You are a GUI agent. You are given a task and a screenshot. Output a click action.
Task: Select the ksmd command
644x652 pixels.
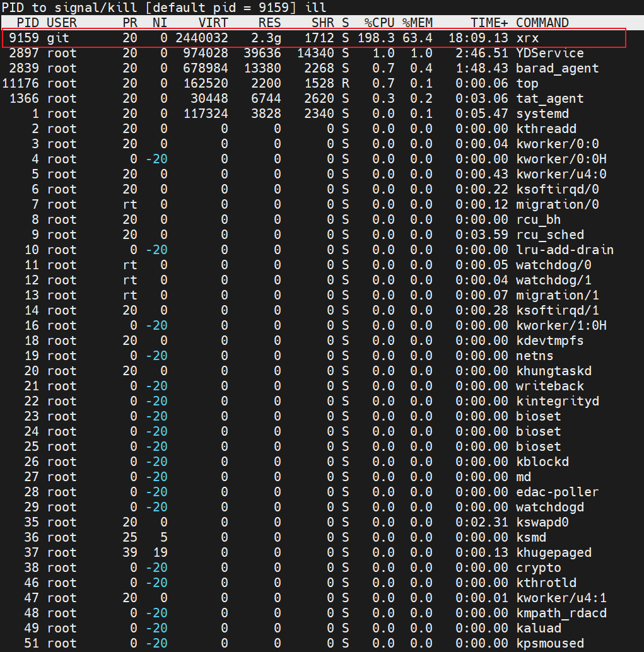[x=531, y=537]
